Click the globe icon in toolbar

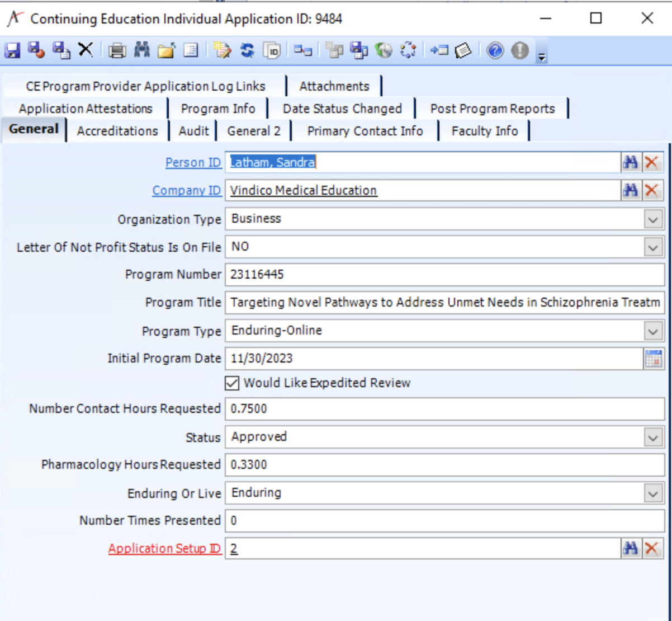coord(384,51)
